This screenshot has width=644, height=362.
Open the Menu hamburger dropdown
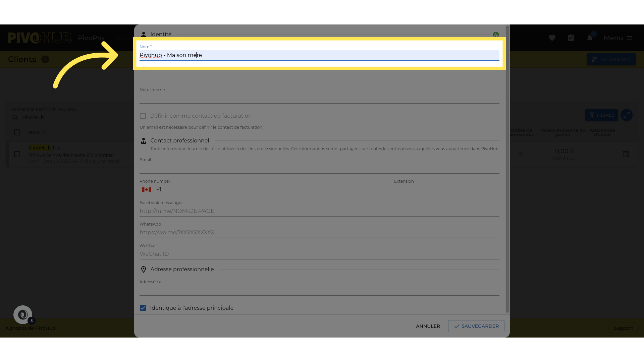618,38
